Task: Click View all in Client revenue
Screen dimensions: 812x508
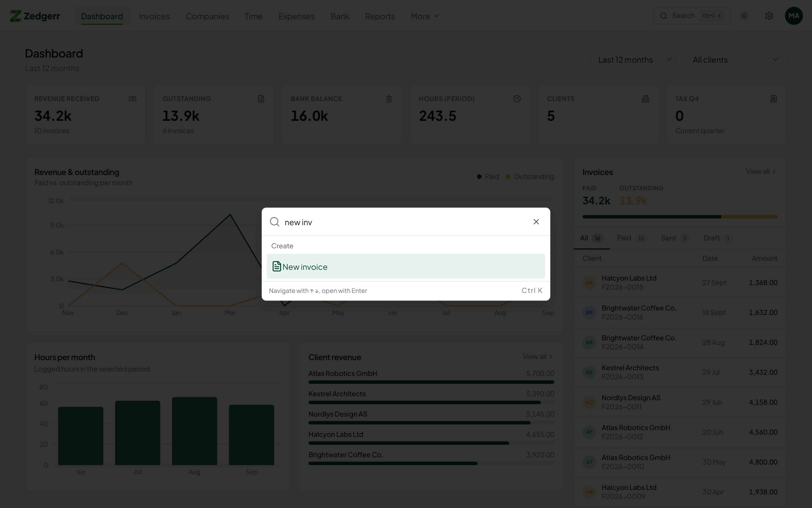Action: click(x=538, y=357)
